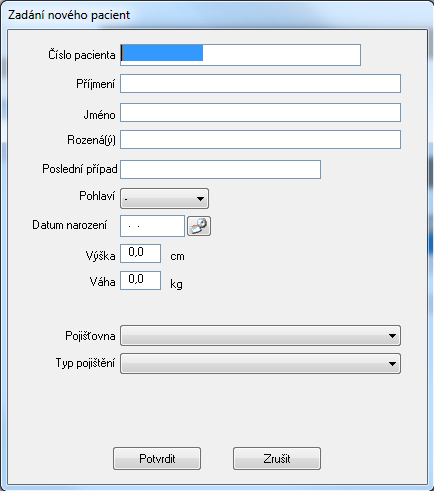Image resolution: width=434 pixels, height=491 pixels.
Task: Click the kg unit label
Action: (176, 284)
